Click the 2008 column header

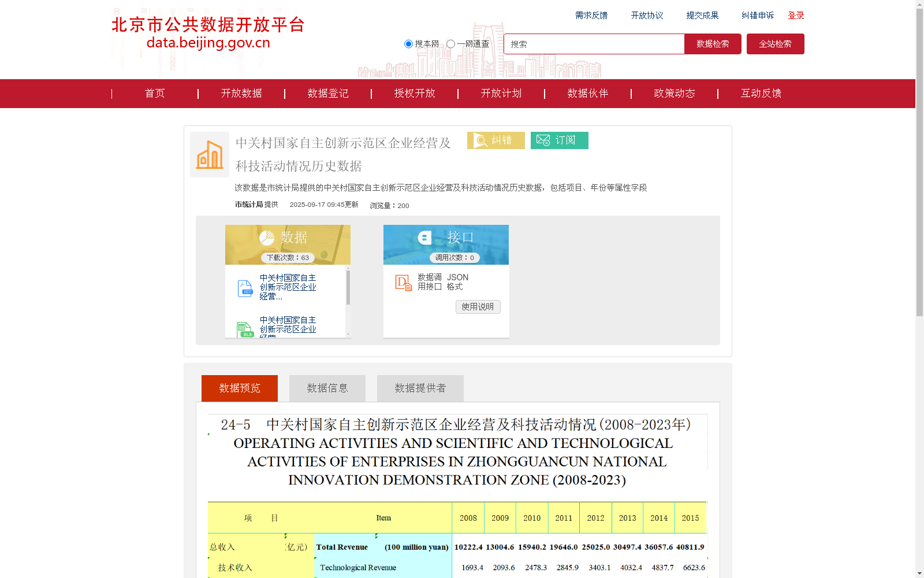468,518
